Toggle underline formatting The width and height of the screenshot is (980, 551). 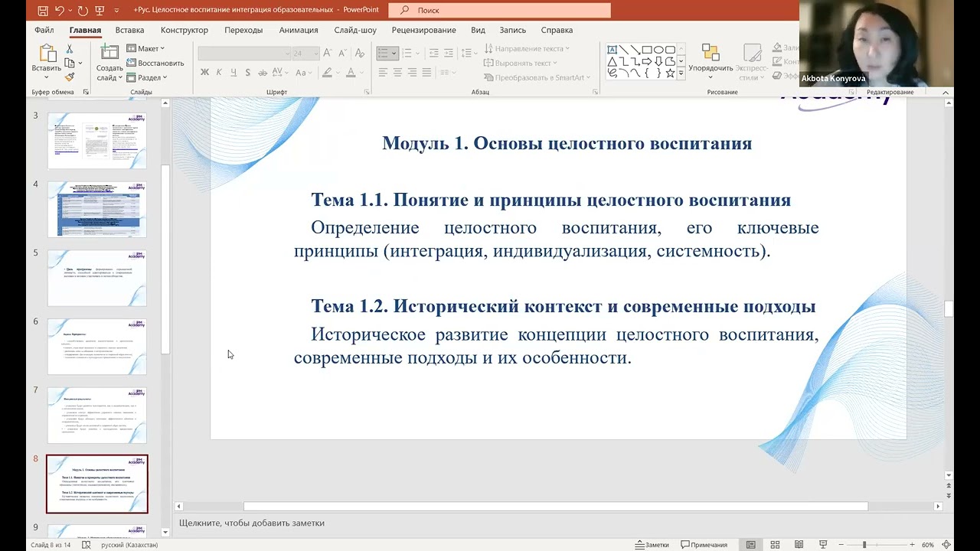tap(234, 73)
